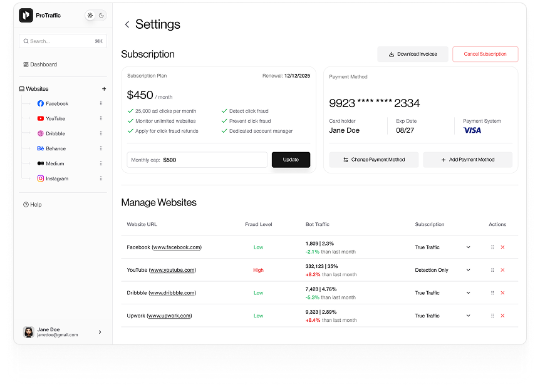Viewport: 540px width, 392px height.
Task: Click the High fraud level for YouTube
Action: click(x=258, y=270)
